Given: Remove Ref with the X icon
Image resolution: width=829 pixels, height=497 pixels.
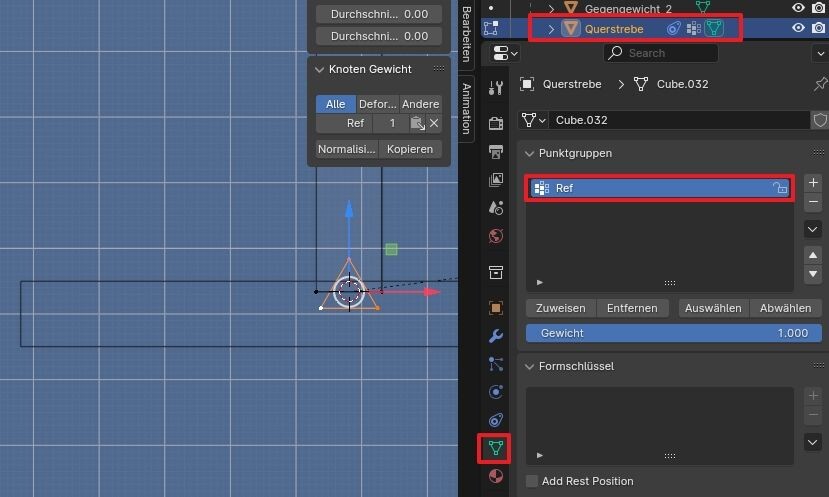Looking at the screenshot, I should [x=434, y=123].
